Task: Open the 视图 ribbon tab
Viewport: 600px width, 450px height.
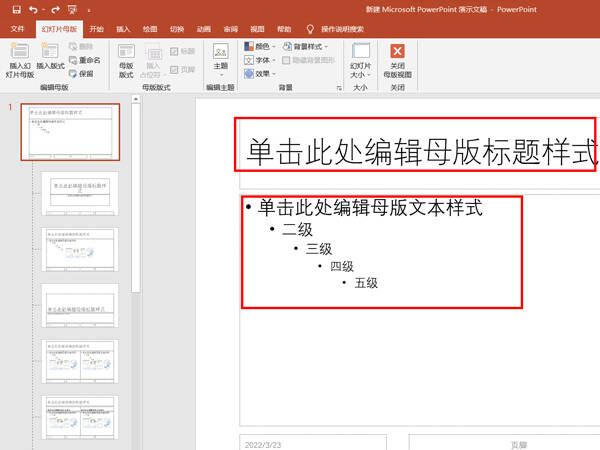Action: coord(257,29)
